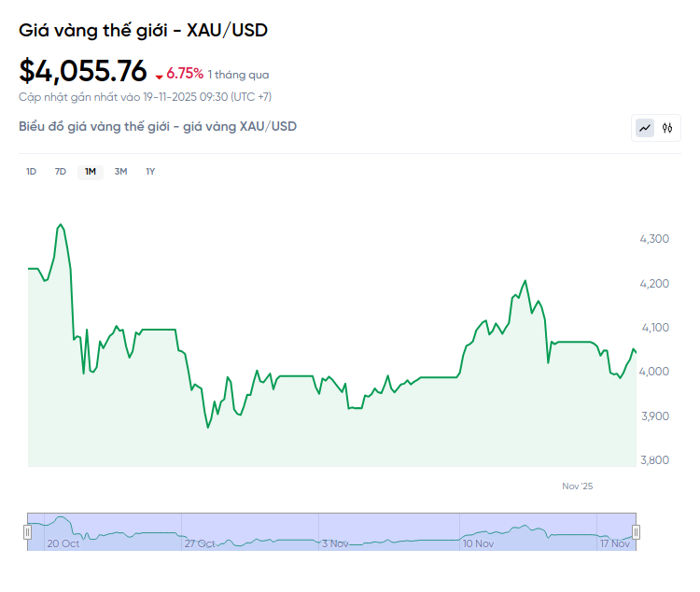This screenshot has width=700, height=592.
Task: Click the red price-down arrow indicator
Action: pyautogui.click(x=160, y=76)
